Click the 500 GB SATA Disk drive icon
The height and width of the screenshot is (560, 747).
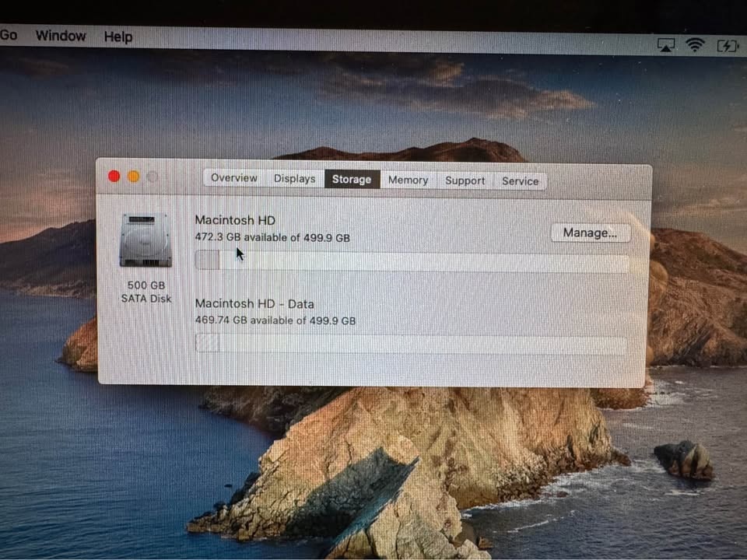146,240
